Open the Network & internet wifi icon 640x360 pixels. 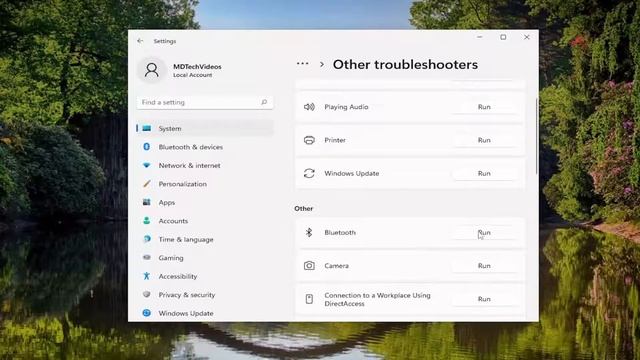pos(147,165)
